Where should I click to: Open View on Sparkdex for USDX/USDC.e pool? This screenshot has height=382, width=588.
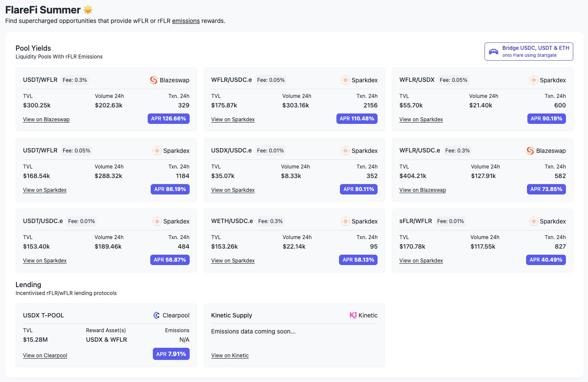coord(233,190)
